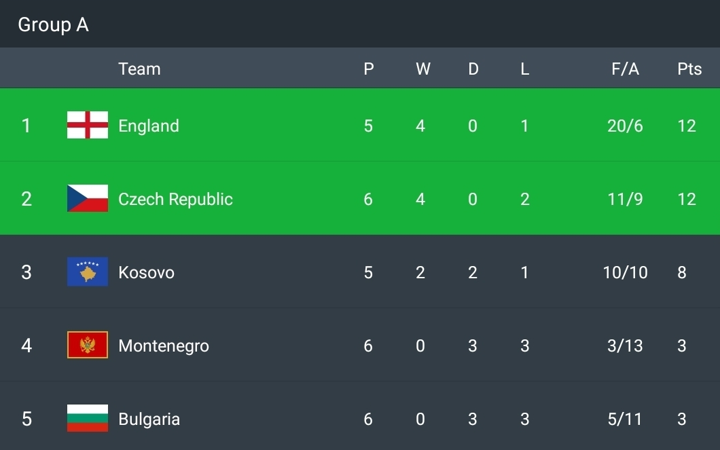
Task: Click the Czech Republic flag icon
Action: 87,198
